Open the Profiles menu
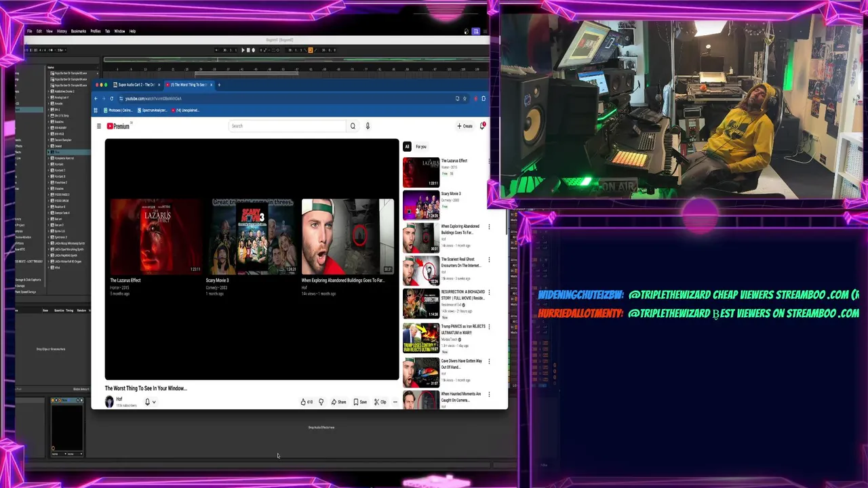The height and width of the screenshot is (488, 868). [x=96, y=31]
